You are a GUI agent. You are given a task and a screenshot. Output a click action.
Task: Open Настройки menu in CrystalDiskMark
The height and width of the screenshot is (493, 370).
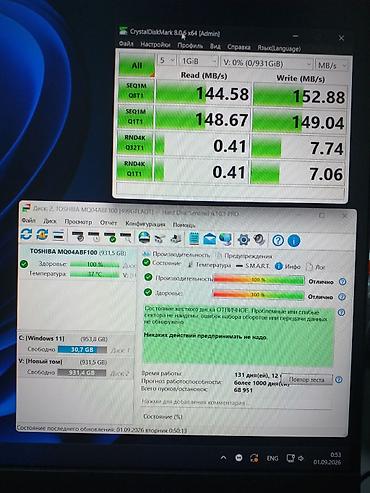point(155,44)
